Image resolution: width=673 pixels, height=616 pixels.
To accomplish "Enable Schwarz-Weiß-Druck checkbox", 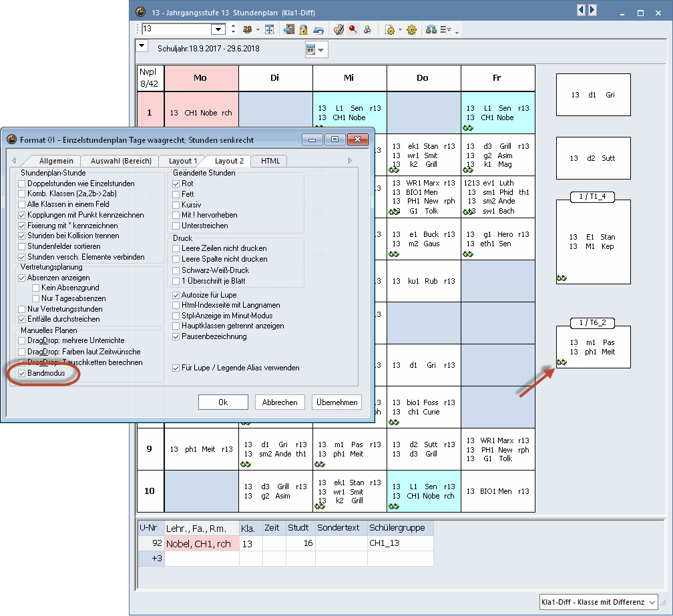I will 176,270.
